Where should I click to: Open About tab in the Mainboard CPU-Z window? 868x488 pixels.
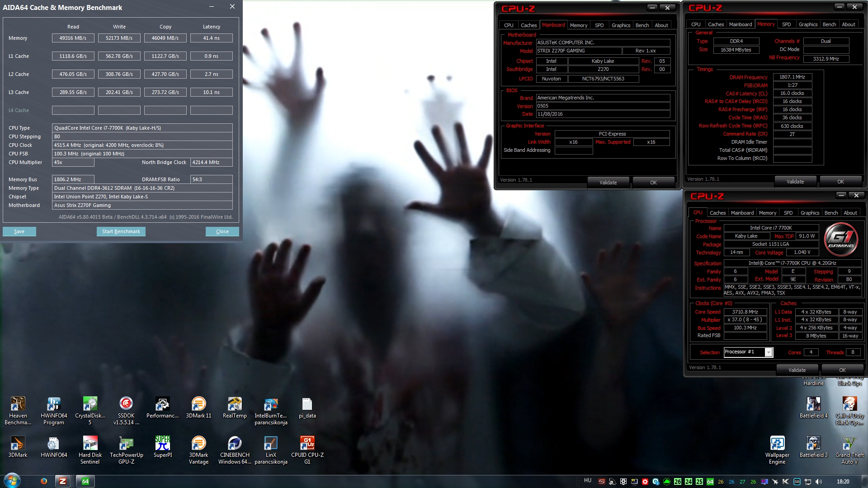[x=661, y=25]
